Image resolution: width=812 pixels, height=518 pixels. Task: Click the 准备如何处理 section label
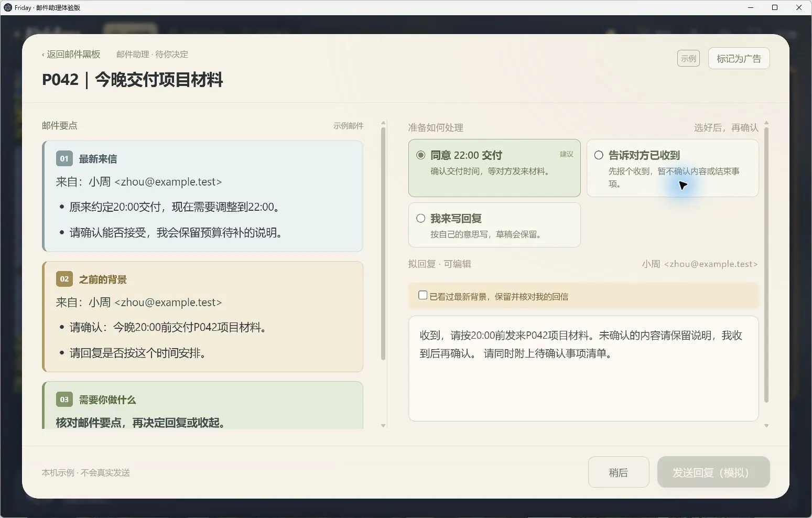coord(436,127)
